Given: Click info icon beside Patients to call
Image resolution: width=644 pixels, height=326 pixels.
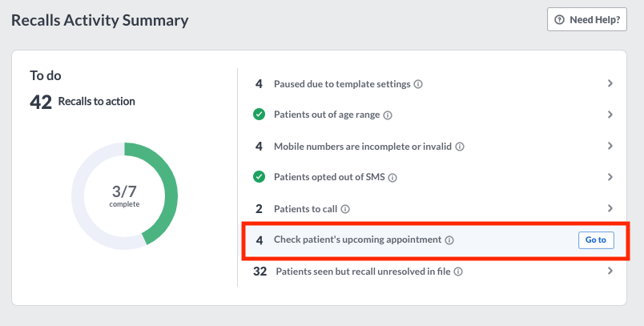Looking at the screenshot, I should [x=345, y=209].
